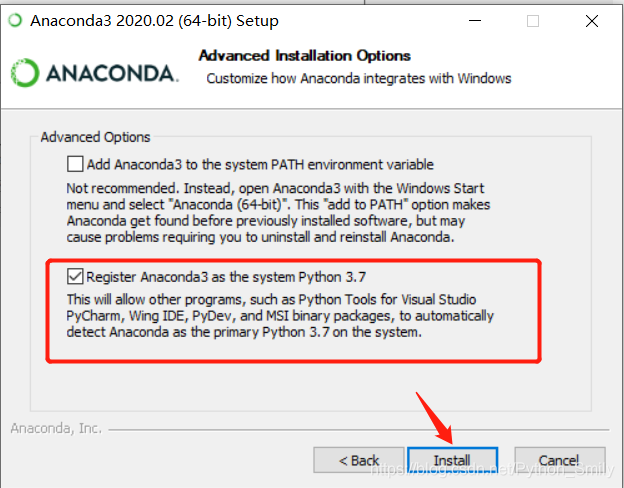The height and width of the screenshot is (488, 624).
Task: Click the ANACONDA wordmark in the header
Action: pyautogui.click(x=110, y=73)
